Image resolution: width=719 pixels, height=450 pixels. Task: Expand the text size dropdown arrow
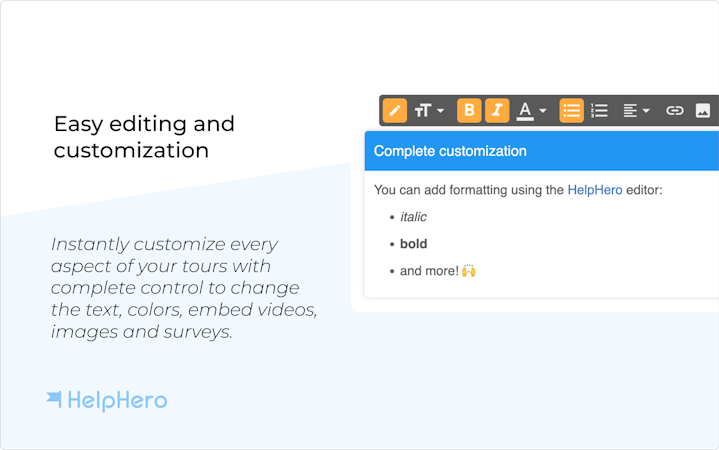441,111
